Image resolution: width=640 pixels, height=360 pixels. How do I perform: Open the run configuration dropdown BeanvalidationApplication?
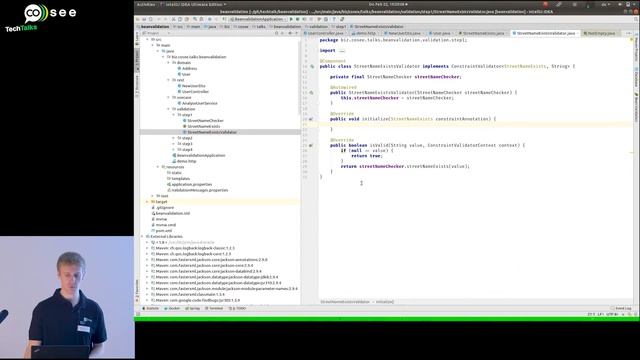(x=257, y=19)
